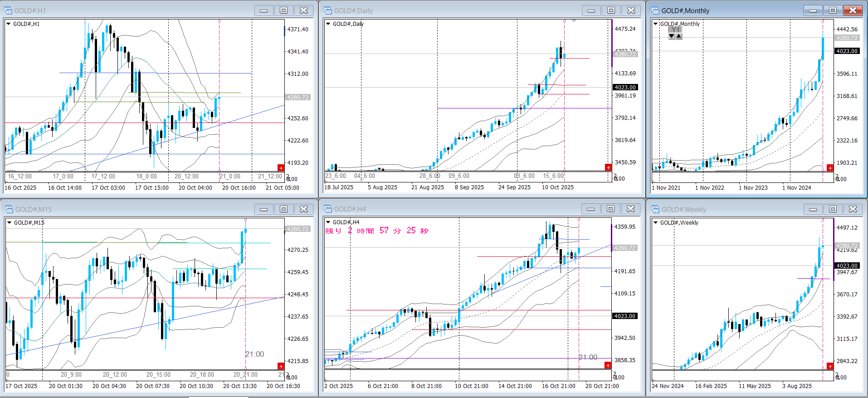Screen dimensions: 868x398
Task: Activate the GOLD#,Daily window title bar
Action: point(454,10)
